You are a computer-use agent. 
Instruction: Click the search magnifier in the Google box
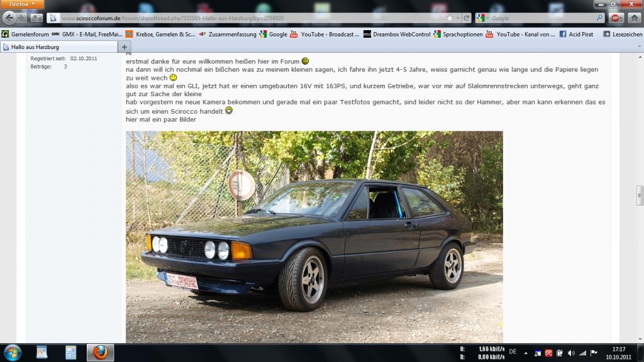[x=599, y=18]
